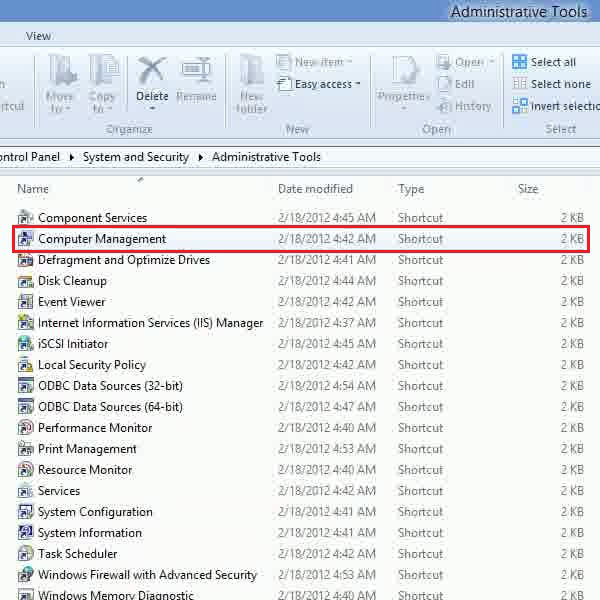Viewport: 600px width, 600px height.
Task: Click the Rename icon in the ribbon
Action: click(x=196, y=70)
